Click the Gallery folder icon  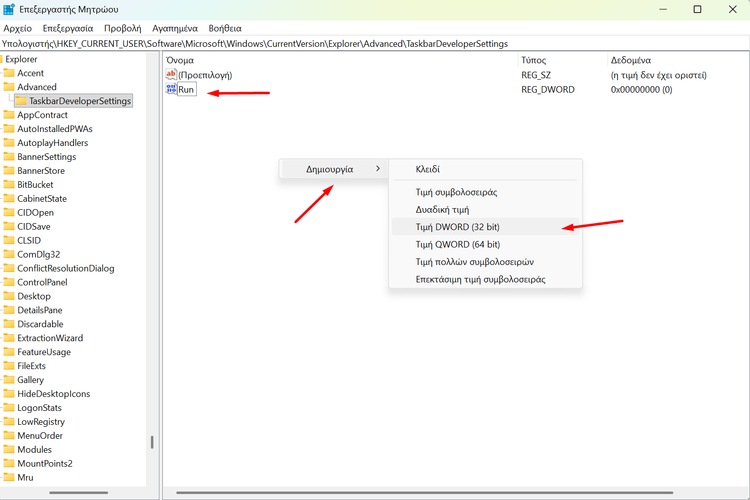coord(9,380)
